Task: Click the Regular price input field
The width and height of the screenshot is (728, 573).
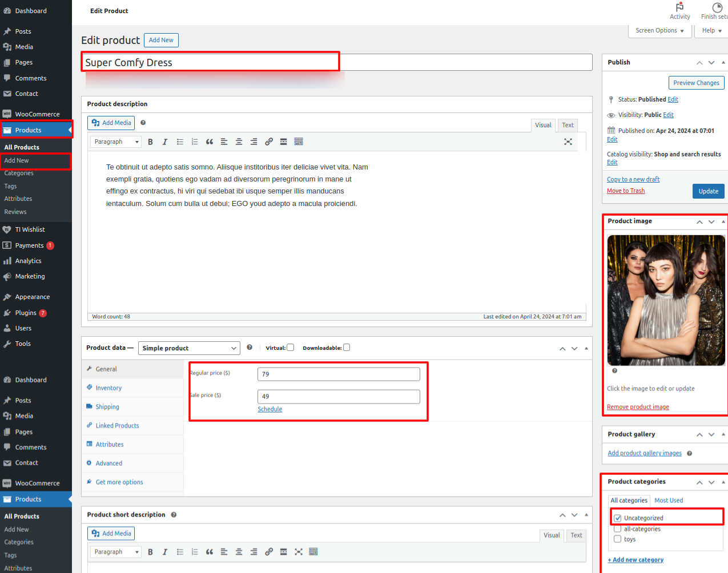Action: [x=339, y=374]
